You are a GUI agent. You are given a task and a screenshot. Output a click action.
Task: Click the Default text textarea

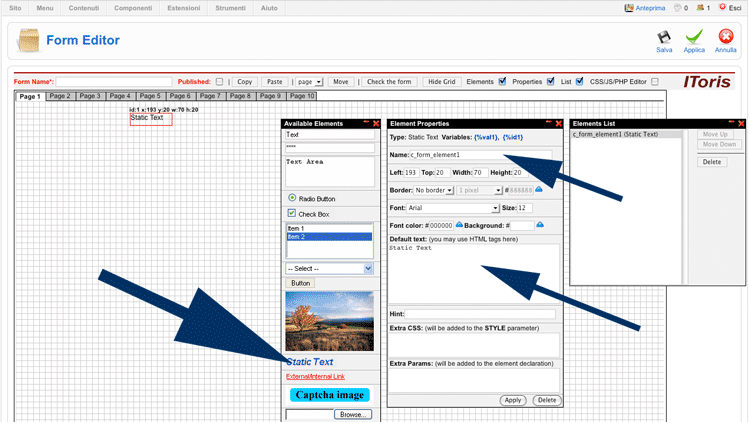[474, 273]
